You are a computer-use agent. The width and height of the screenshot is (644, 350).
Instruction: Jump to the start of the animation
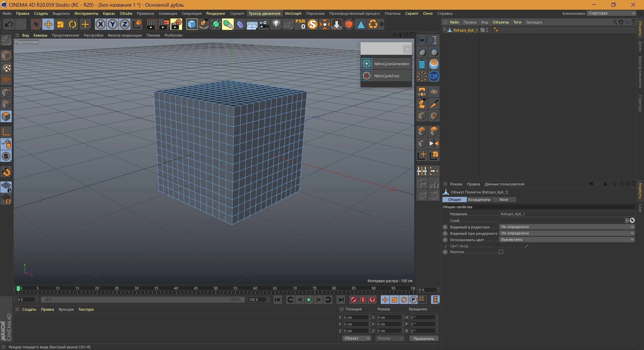coord(277,300)
